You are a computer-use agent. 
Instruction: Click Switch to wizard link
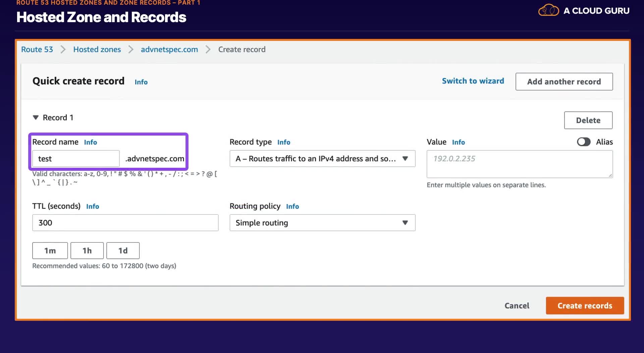tap(473, 81)
